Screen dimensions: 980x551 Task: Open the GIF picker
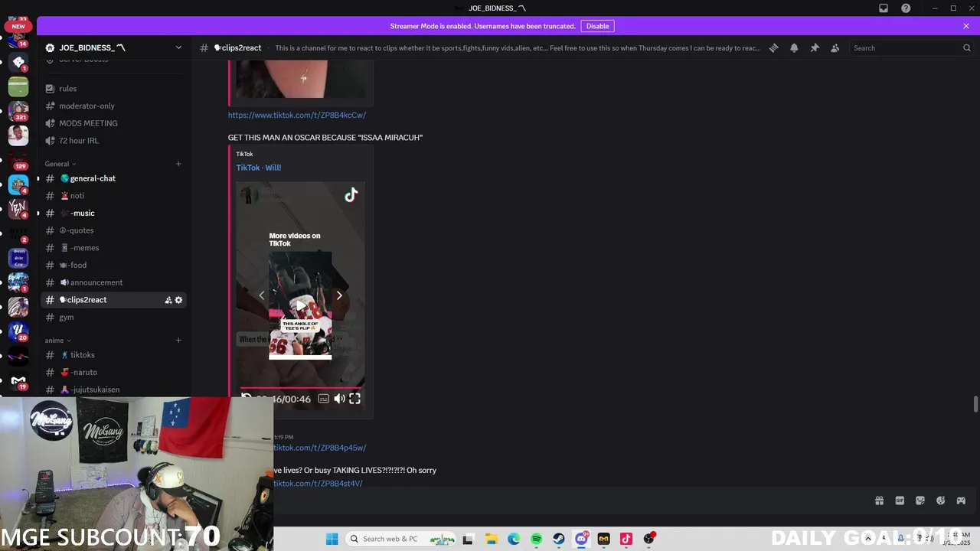click(x=900, y=500)
